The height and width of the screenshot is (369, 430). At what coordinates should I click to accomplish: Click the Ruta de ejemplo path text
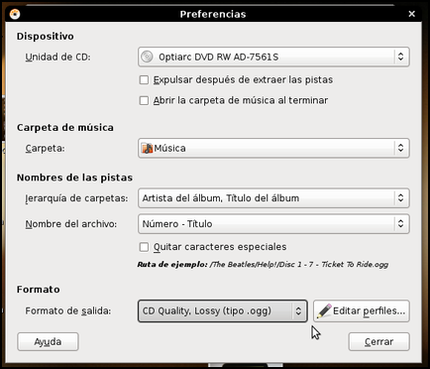[263, 265]
